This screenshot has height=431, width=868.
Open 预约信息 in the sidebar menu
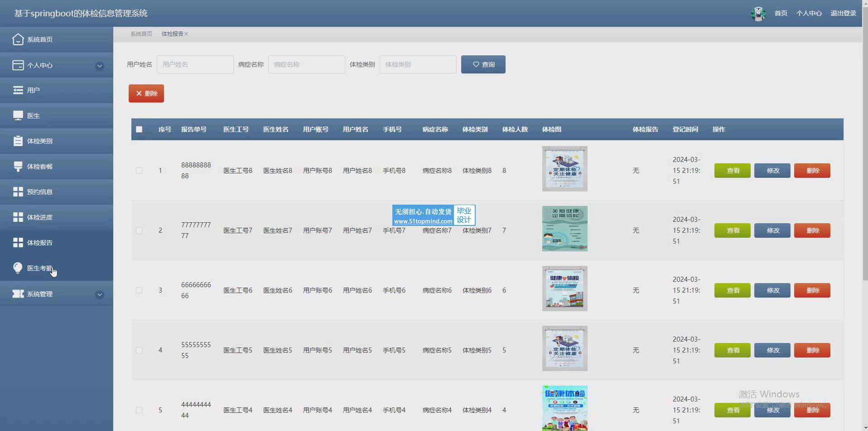pyautogui.click(x=57, y=192)
